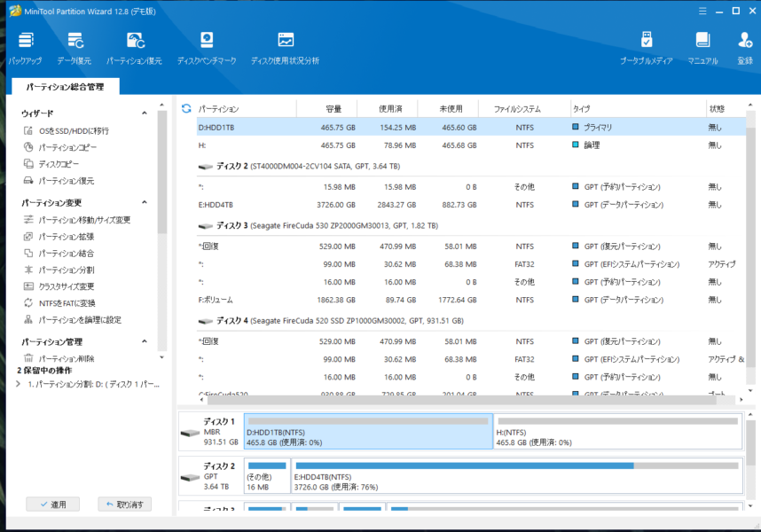The width and height of the screenshot is (761, 532).
Task: Expand pending operation 1 パーティション分割
Action: click(19, 384)
